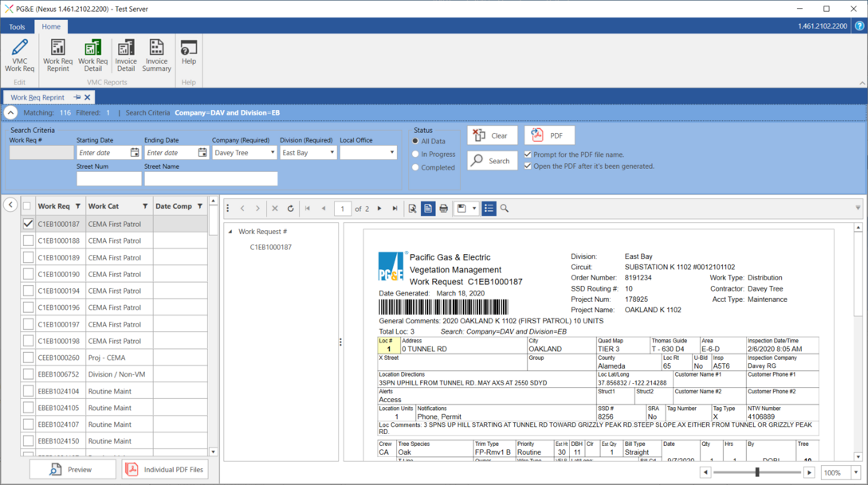This screenshot has width=868, height=485.
Task: Check the box for work request C1EB1000188
Action: click(x=29, y=241)
